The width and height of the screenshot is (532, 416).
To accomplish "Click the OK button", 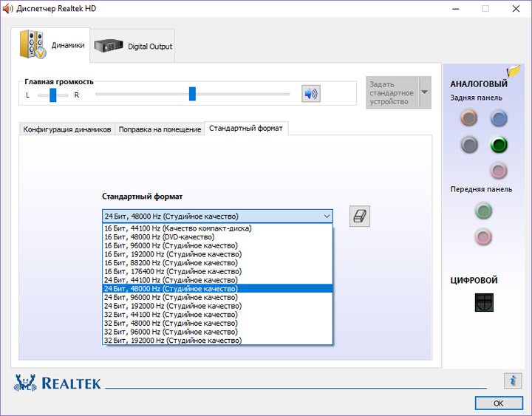I will coord(499,403).
